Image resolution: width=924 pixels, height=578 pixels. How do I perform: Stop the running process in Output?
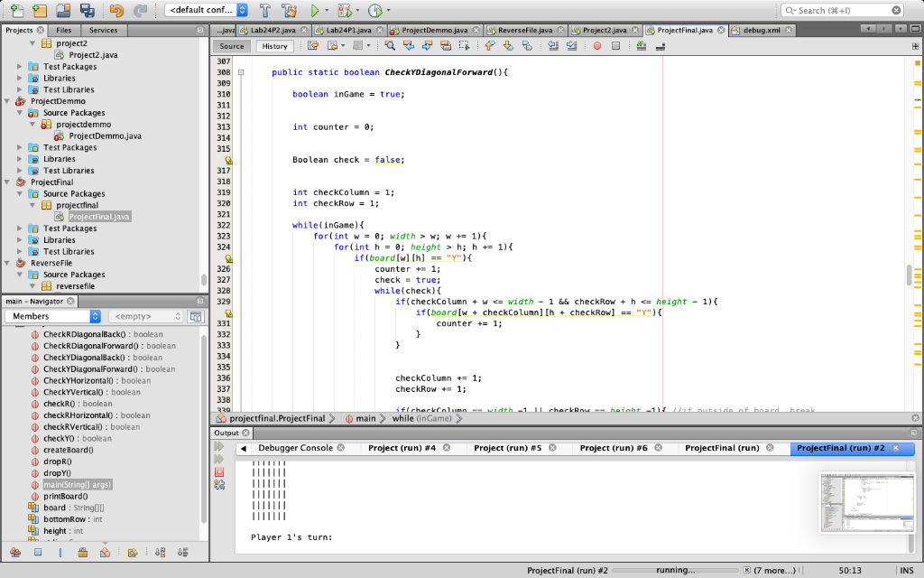(x=219, y=471)
